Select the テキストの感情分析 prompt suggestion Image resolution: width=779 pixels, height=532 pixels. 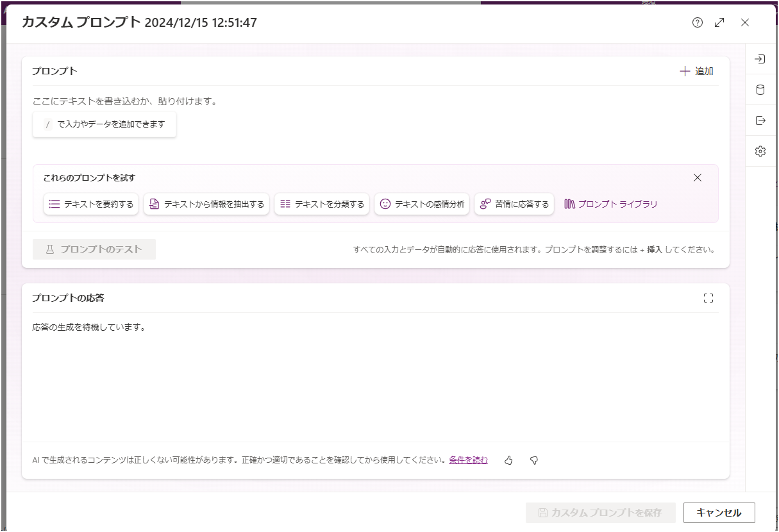(x=422, y=204)
